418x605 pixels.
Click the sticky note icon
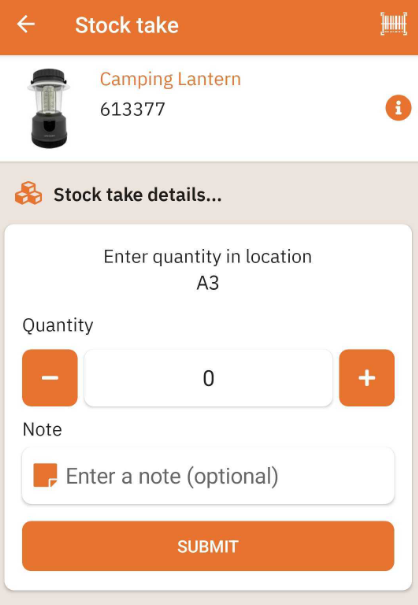45,475
